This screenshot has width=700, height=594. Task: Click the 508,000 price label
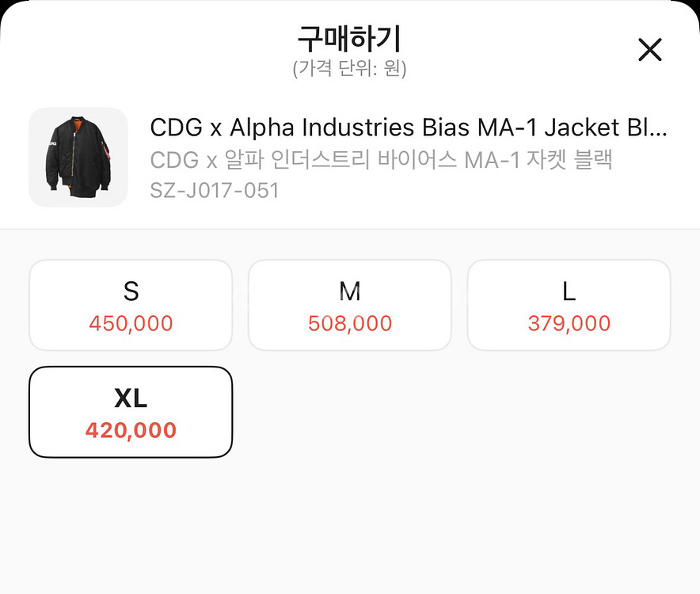click(349, 323)
